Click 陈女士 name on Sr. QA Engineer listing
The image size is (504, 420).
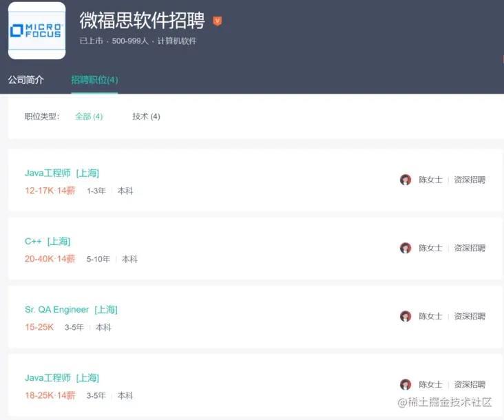click(430, 317)
